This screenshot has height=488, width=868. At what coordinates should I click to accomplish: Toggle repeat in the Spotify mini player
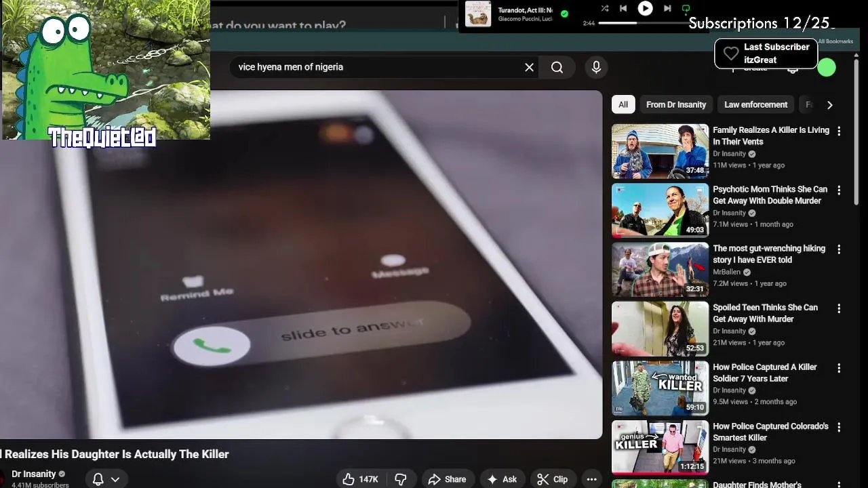tap(686, 9)
